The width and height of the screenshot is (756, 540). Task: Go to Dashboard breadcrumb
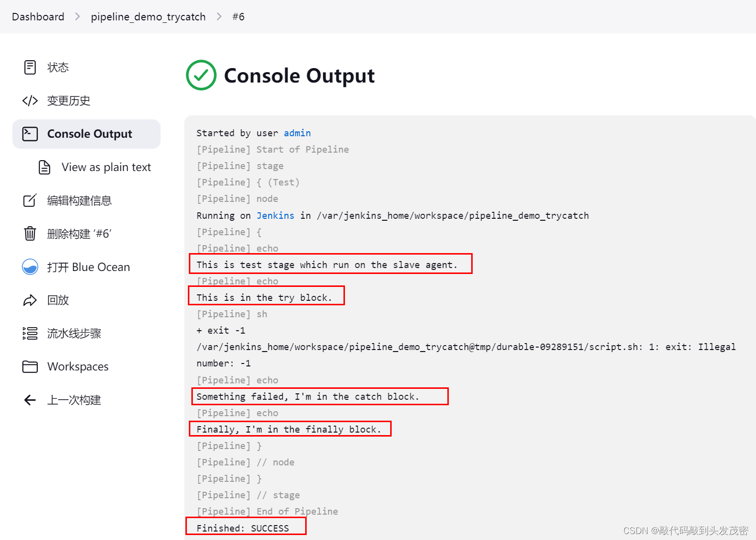coord(38,16)
